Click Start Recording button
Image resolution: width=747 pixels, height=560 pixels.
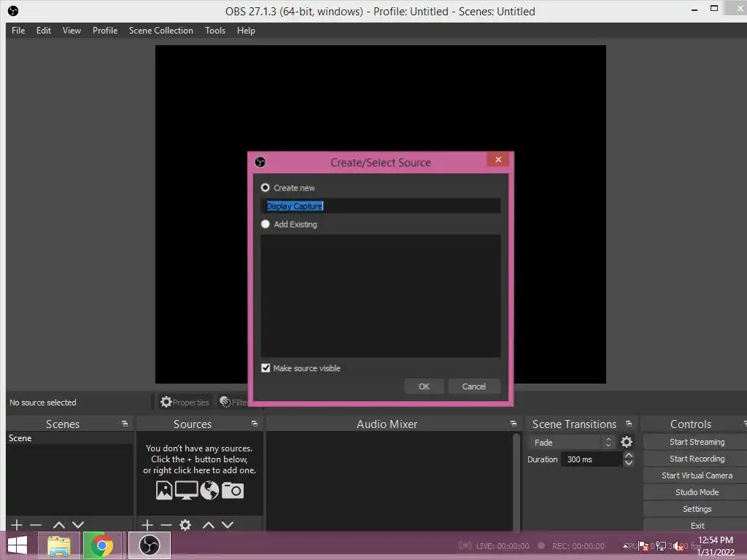697,459
